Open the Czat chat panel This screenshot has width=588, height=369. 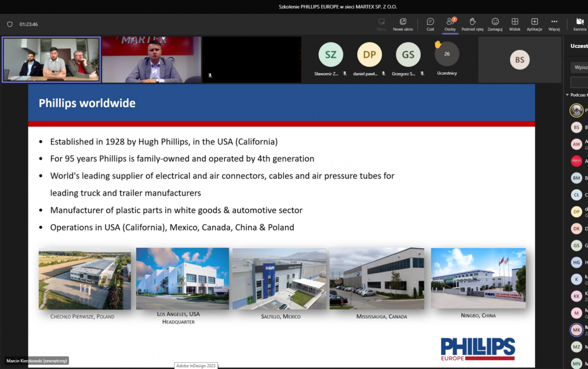click(430, 24)
